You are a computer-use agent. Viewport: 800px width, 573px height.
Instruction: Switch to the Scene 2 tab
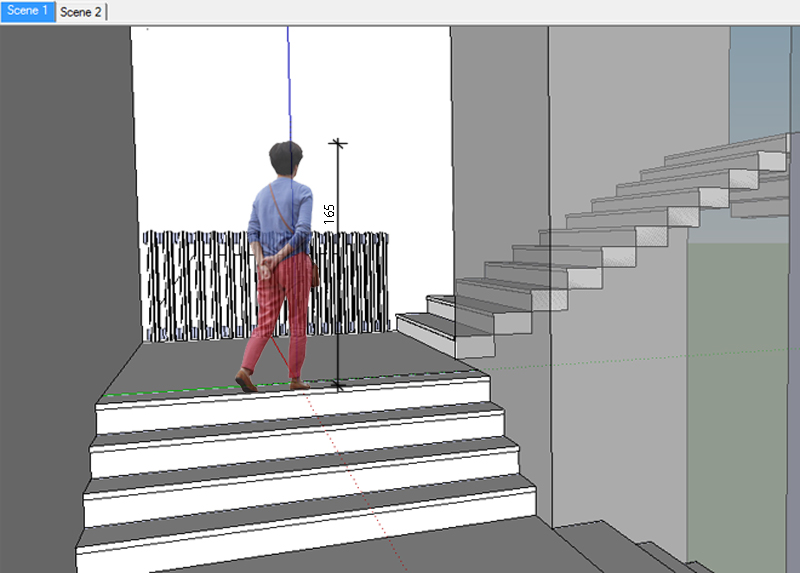point(81,12)
